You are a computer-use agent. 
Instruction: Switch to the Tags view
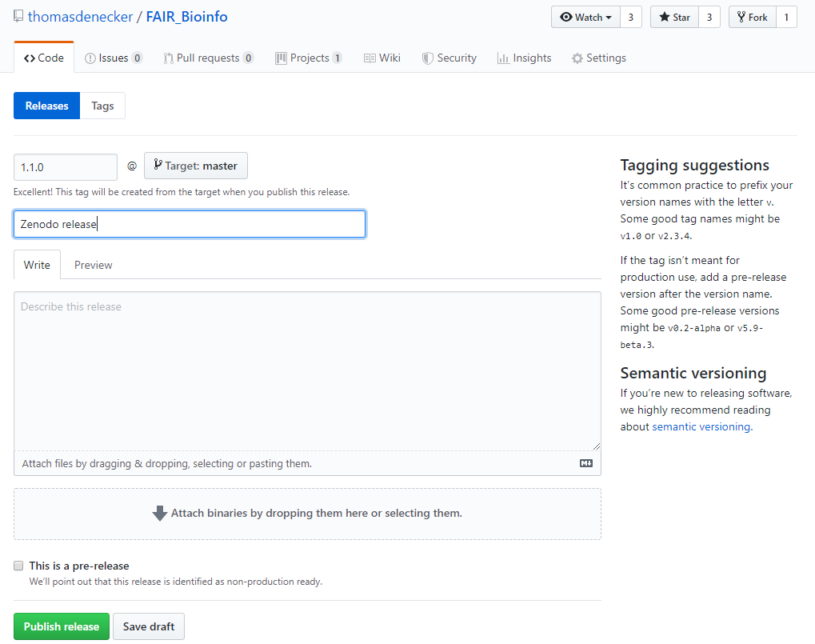(x=102, y=106)
